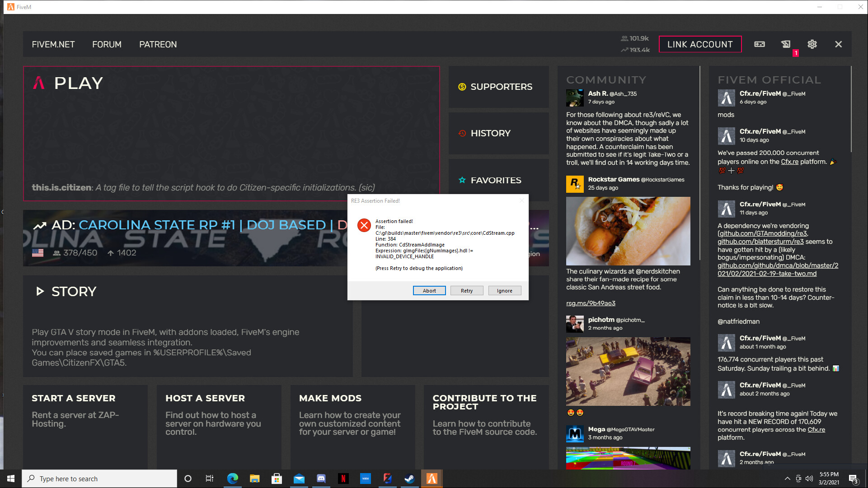
Task: Click Abort in the assertion dialog
Action: (429, 291)
